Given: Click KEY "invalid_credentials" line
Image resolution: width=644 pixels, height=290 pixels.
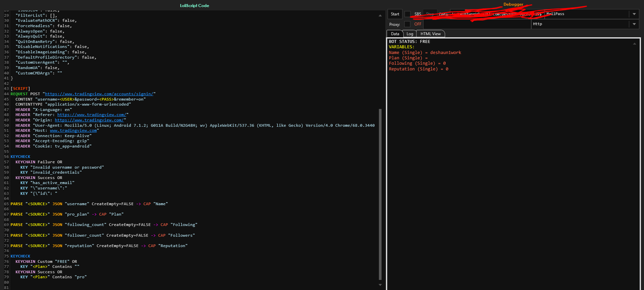Looking at the screenshot, I should click(51, 172).
